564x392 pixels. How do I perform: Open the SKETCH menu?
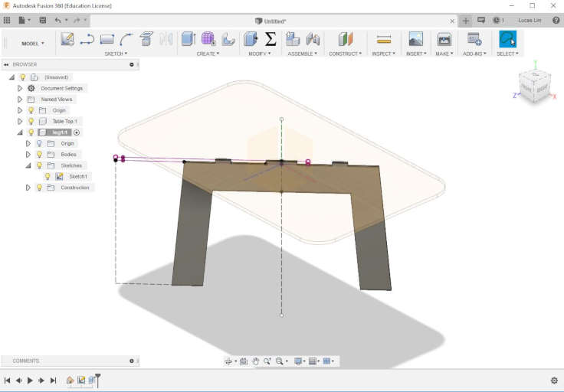pyautogui.click(x=116, y=54)
